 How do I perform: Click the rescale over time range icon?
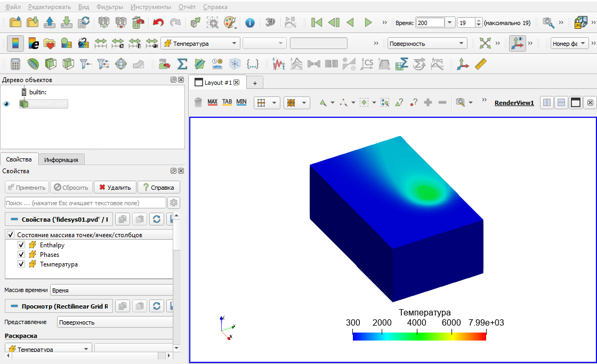pos(134,43)
